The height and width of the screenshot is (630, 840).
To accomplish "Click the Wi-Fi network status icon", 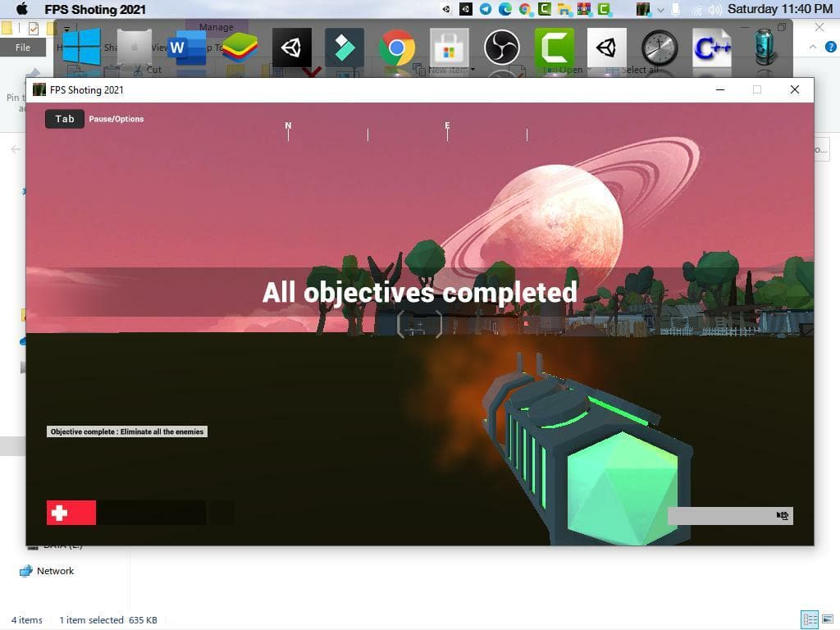I will click(x=697, y=10).
